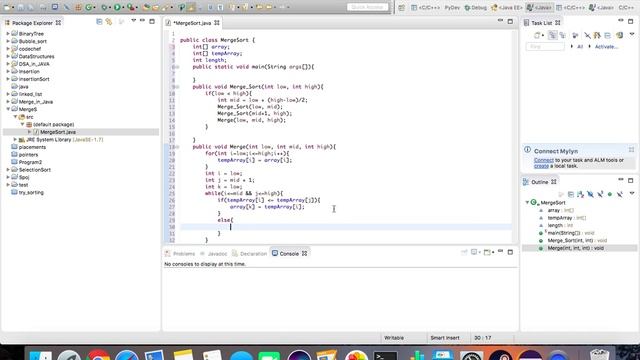Click the Activate... link in Task List
The image size is (640, 360).
[606, 47]
